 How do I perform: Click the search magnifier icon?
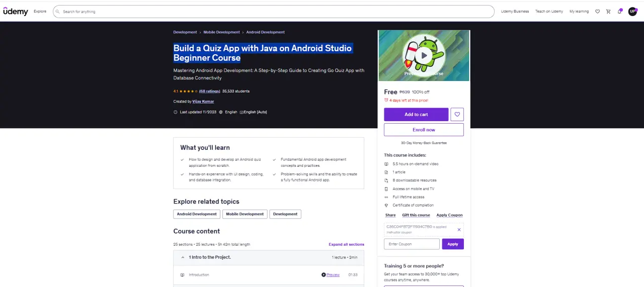pos(58,12)
